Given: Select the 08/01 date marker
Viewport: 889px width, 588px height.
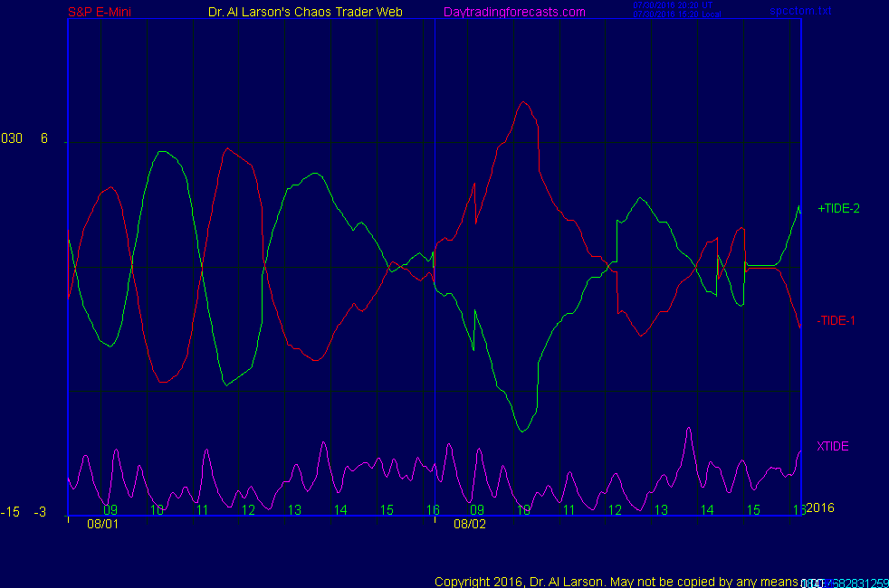Looking at the screenshot, I should tap(102, 523).
